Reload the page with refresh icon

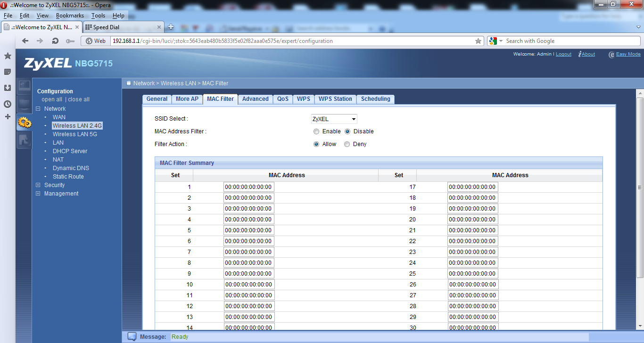tap(55, 41)
